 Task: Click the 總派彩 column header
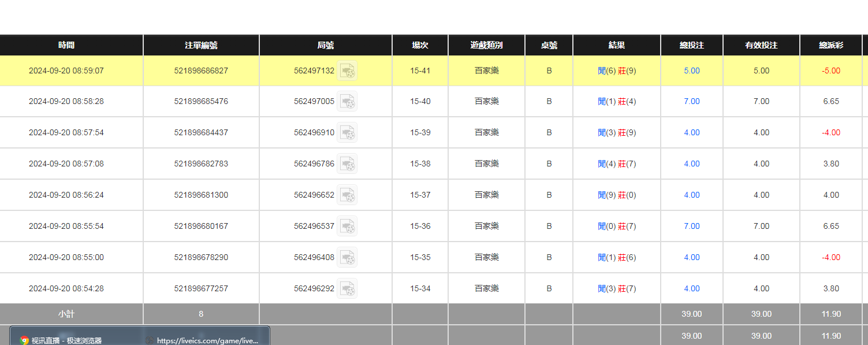830,45
